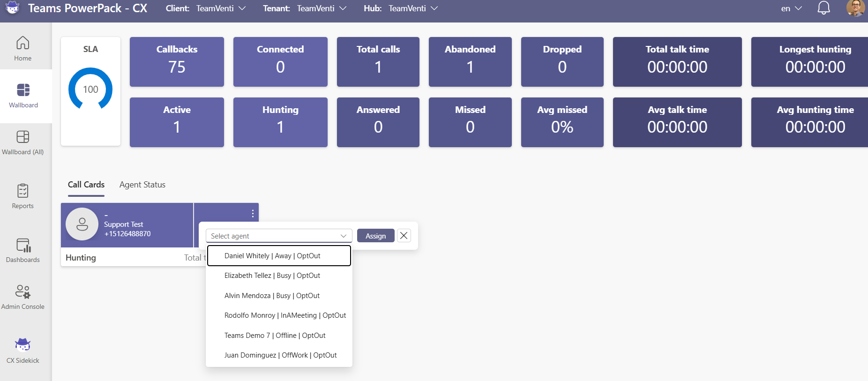Click the notification bell icon
Viewport: 868px width, 381px height.
pyautogui.click(x=823, y=8)
